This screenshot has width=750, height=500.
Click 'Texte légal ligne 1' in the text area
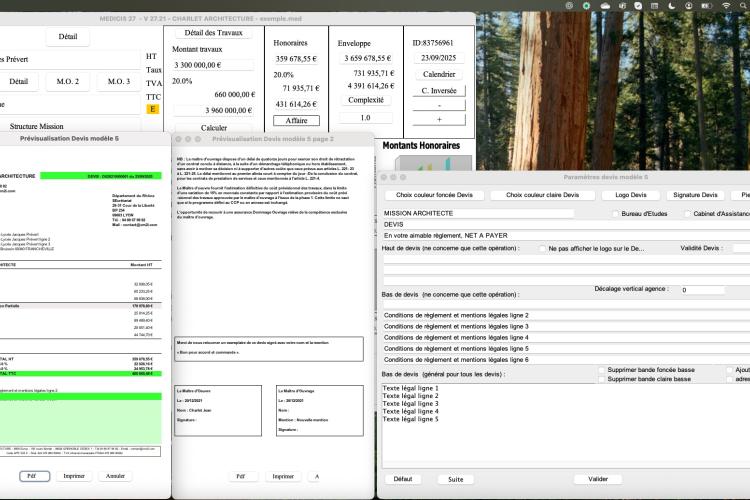coord(410,389)
